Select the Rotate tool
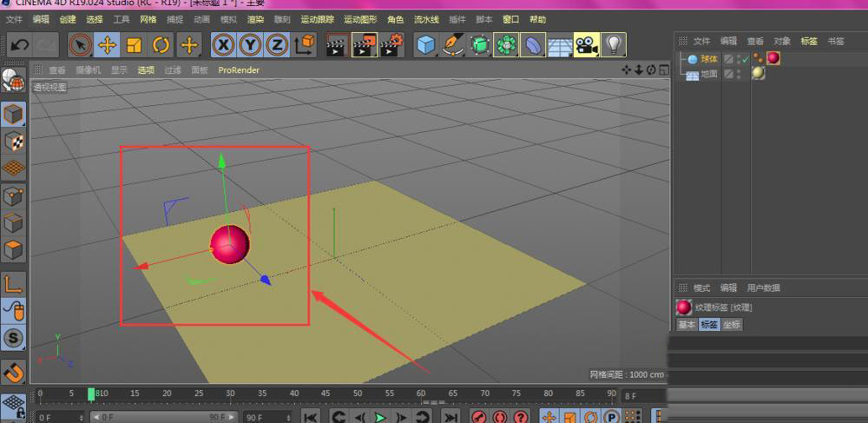The image size is (868, 423). [x=161, y=44]
